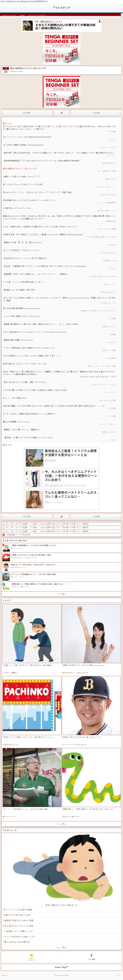Click the コジメディア header logo image
Screen dimensions: 123x980
(62, 8)
